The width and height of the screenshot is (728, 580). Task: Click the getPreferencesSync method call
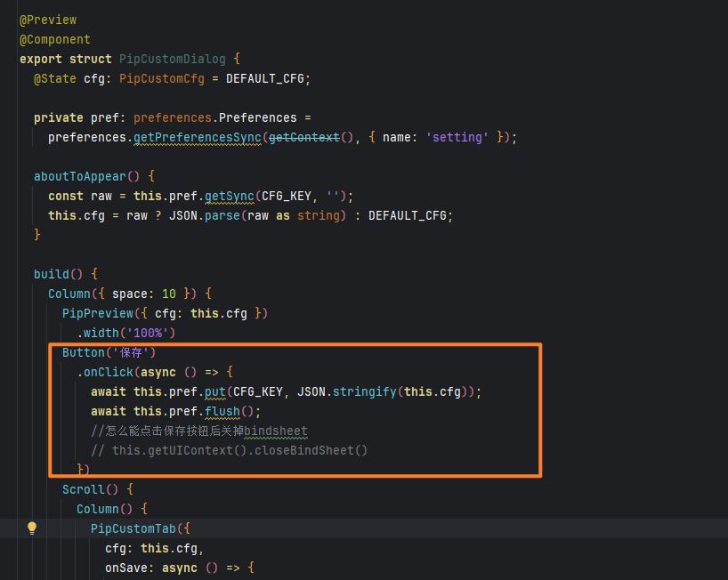pos(198,137)
